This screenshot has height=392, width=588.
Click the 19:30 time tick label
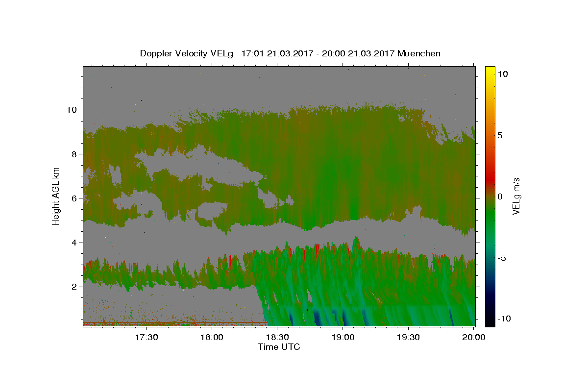[x=409, y=337]
